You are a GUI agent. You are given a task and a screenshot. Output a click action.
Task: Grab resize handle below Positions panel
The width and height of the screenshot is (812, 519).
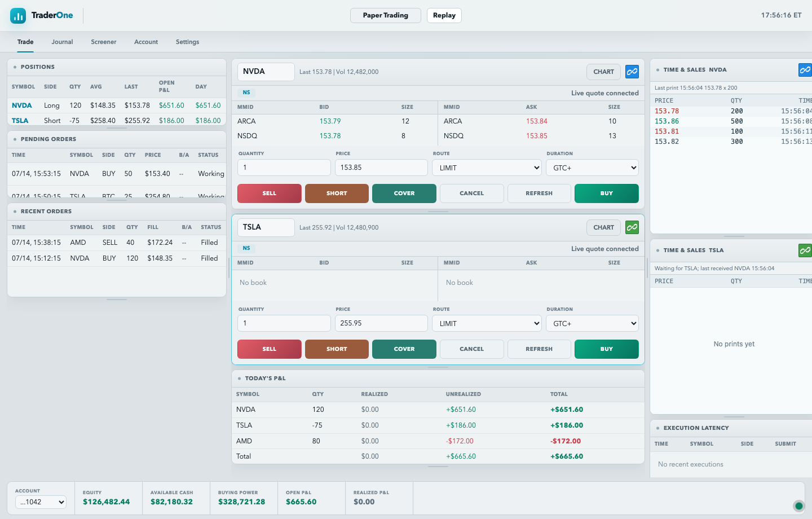tap(117, 128)
